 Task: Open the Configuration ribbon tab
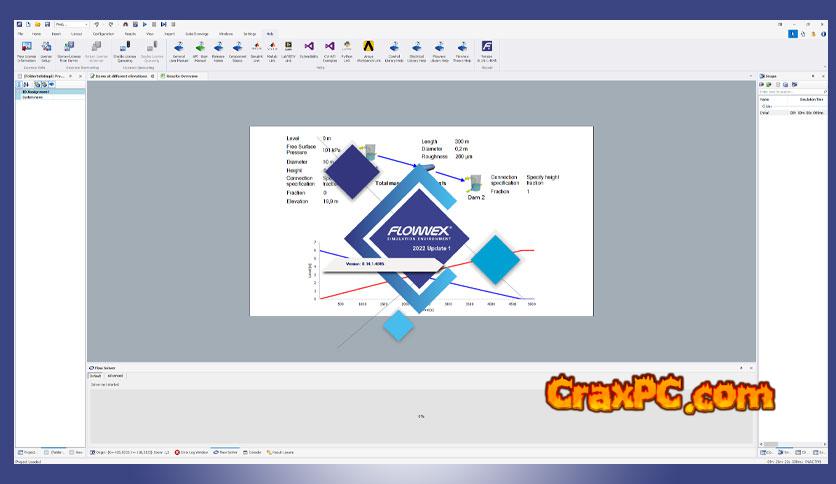tap(103, 34)
